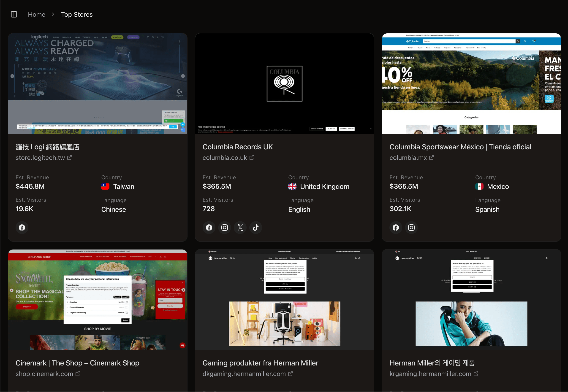Image resolution: width=568 pixels, height=392 pixels.
Task: Click the 728 visitors value
Action: pos(209,209)
